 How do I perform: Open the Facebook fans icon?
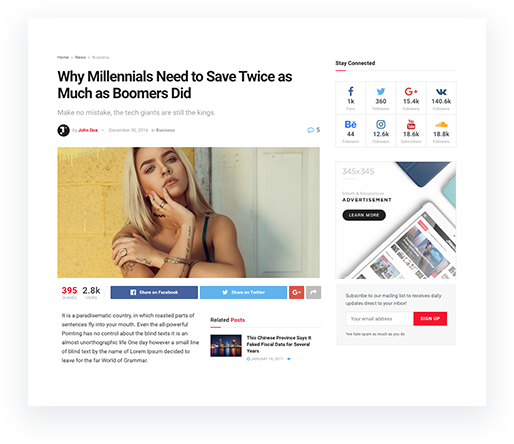pyautogui.click(x=351, y=91)
